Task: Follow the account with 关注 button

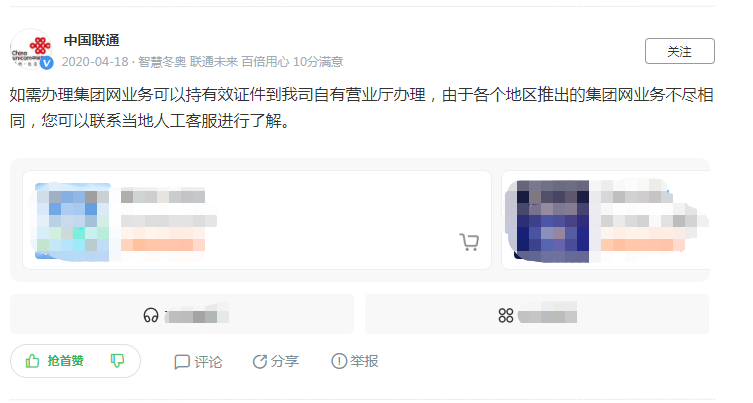Action: click(x=680, y=51)
